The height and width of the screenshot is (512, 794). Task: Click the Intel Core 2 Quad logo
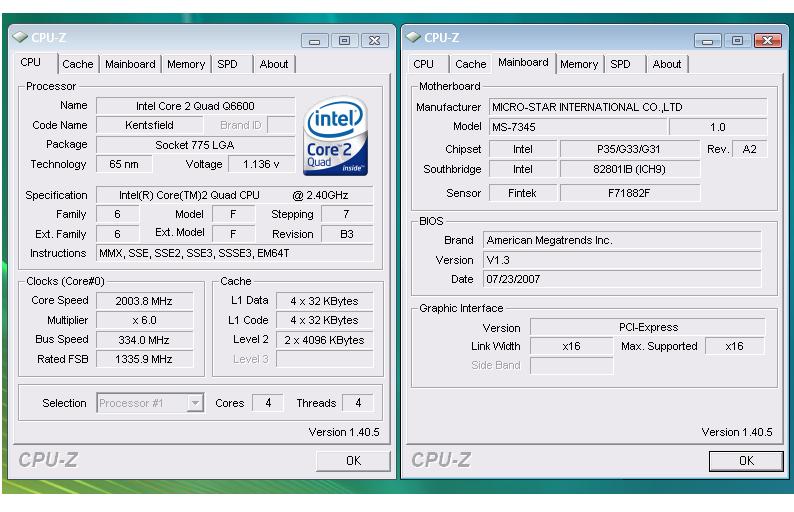[335, 136]
